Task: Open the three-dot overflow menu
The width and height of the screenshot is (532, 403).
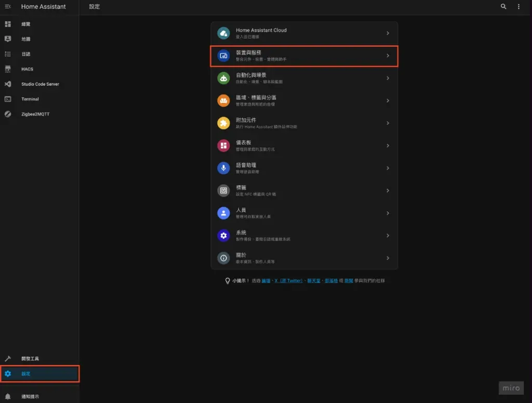Action: coord(518,7)
